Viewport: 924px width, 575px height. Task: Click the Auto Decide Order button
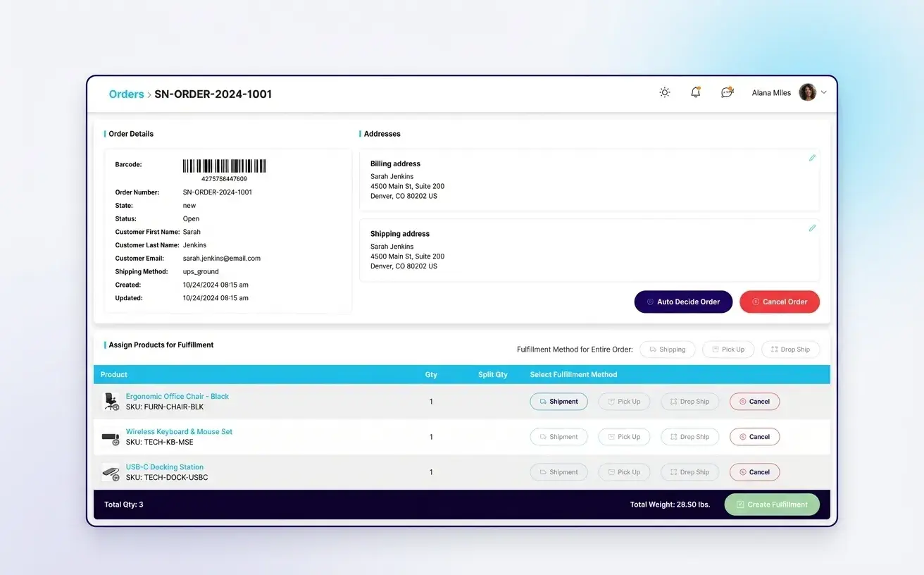682,302
